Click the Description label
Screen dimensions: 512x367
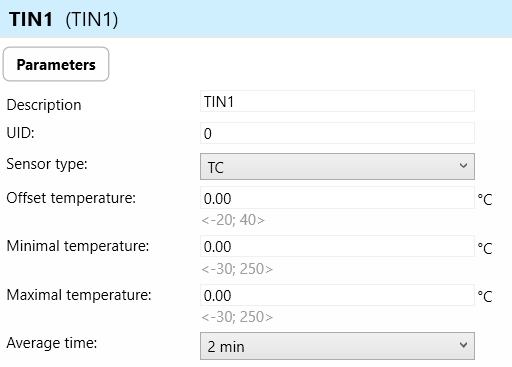coord(44,105)
